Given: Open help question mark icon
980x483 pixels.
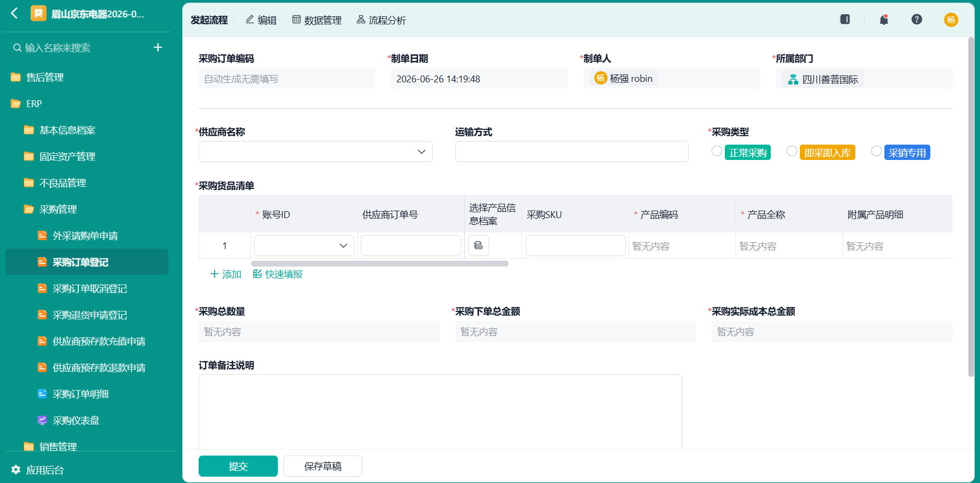Looking at the screenshot, I should pos(917,20).
